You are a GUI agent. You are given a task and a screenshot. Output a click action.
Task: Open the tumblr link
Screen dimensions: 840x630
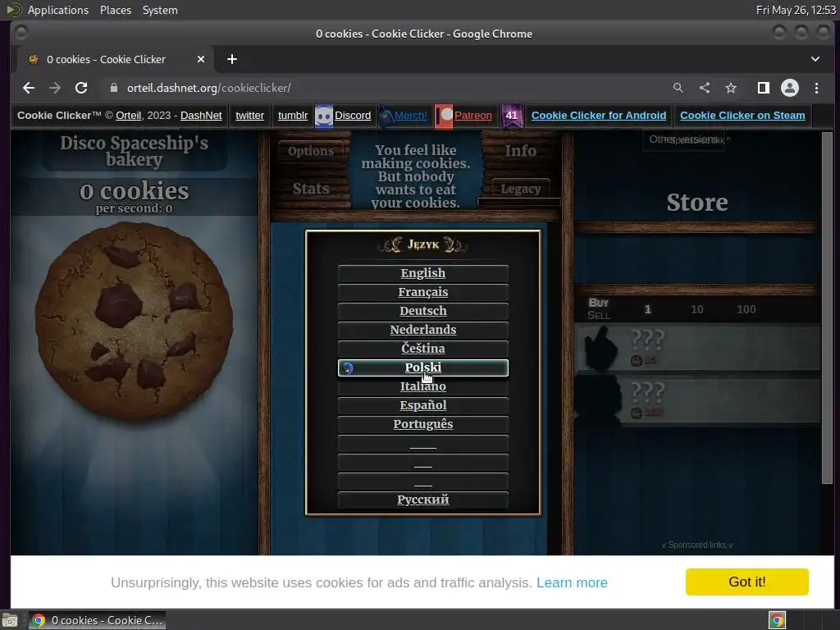[293, 116]
